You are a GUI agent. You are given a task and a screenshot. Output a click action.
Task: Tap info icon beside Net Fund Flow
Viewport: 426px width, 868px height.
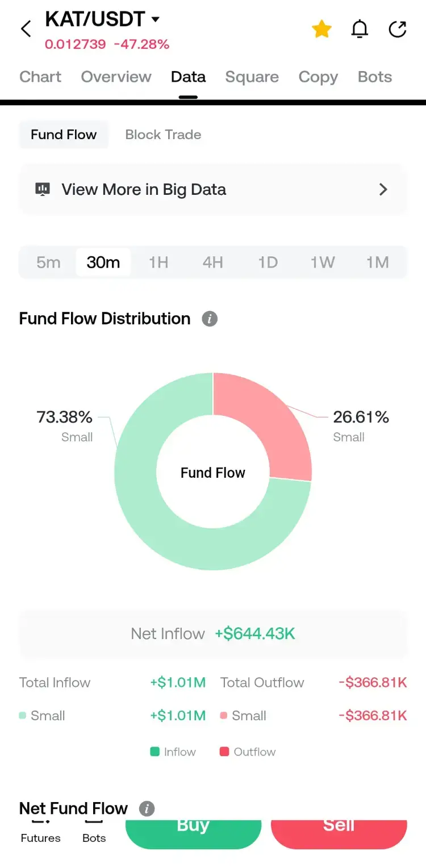147,808
